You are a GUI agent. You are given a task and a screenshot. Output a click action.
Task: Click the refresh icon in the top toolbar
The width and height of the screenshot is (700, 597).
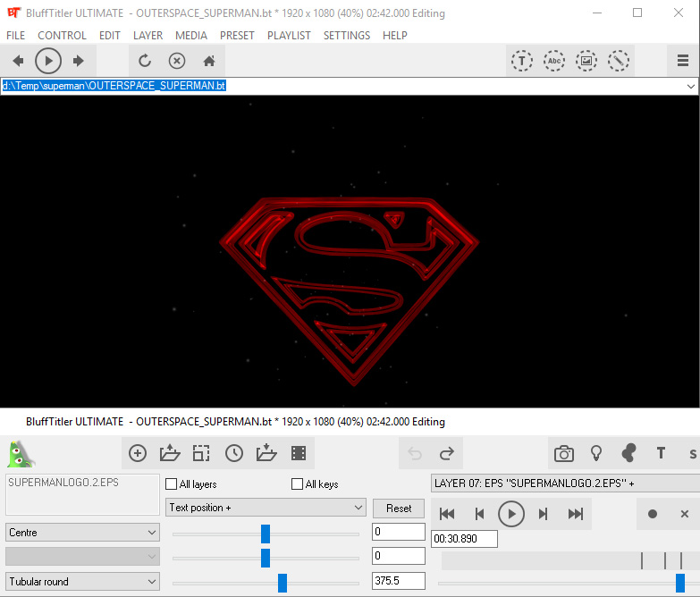coord(145,61)
